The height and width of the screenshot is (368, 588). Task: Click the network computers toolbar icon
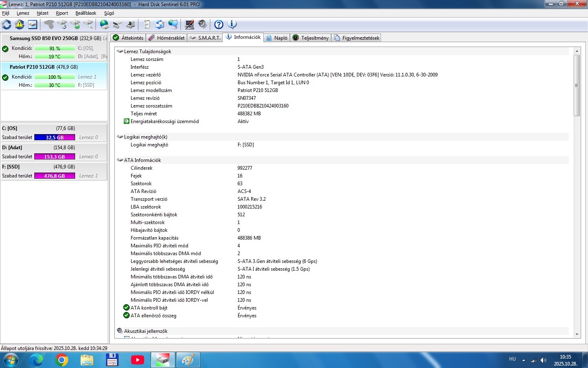point(173,25)
